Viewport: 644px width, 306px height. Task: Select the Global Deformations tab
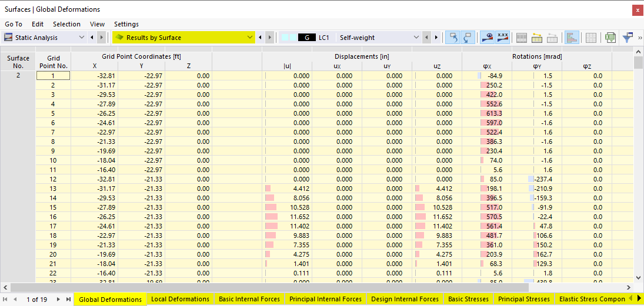click(x=111, y=300)
